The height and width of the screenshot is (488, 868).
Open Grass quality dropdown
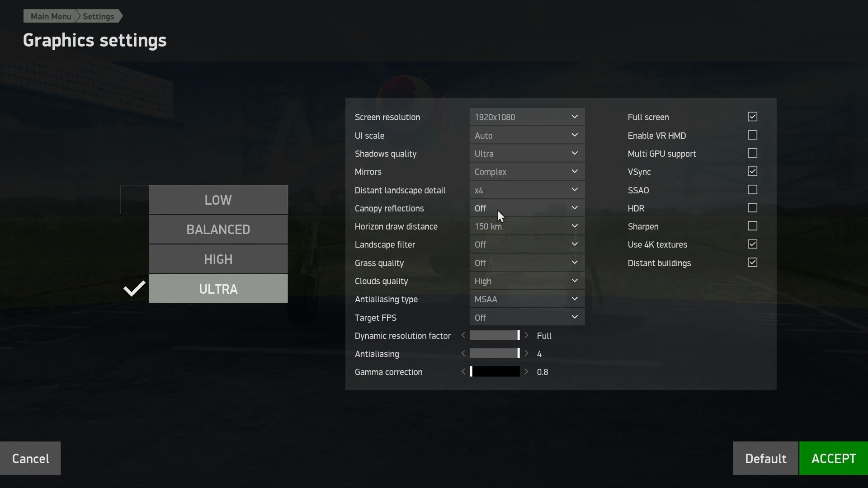[527, 263]
